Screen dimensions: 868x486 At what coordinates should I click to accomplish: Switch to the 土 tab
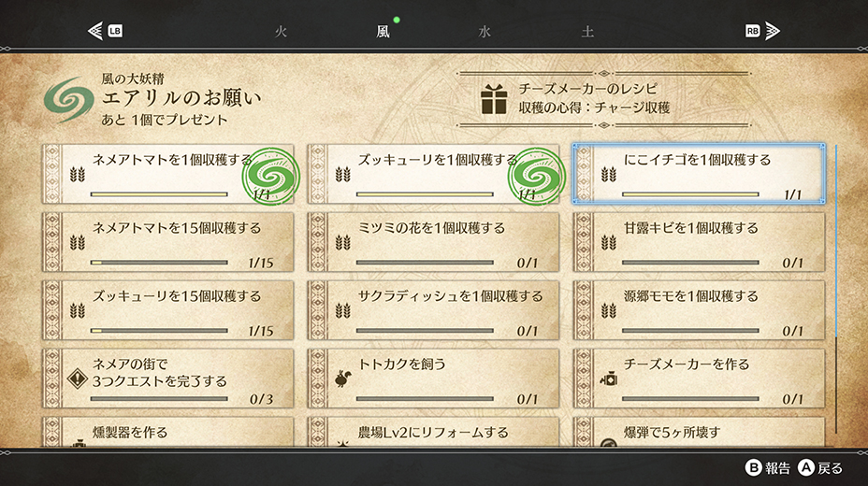click(x=587, y=32)
